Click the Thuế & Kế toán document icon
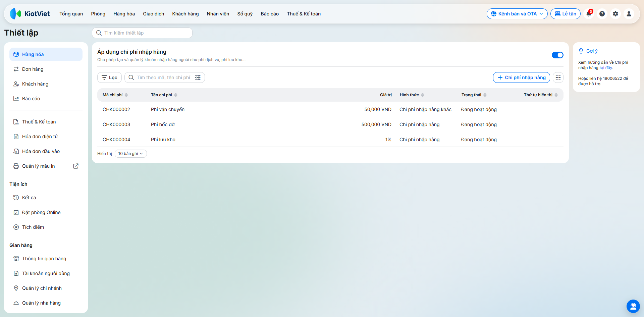 click(16, 122)
